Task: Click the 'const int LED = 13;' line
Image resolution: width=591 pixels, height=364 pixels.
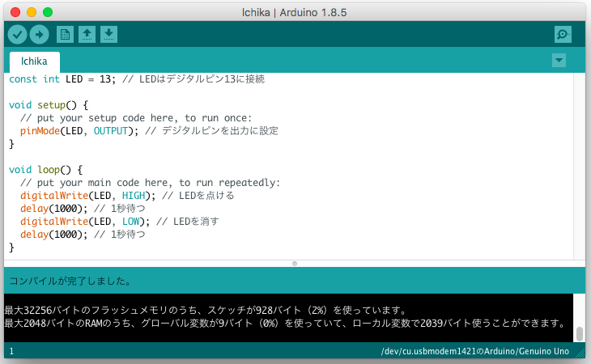Action: [x=137, y=79]
